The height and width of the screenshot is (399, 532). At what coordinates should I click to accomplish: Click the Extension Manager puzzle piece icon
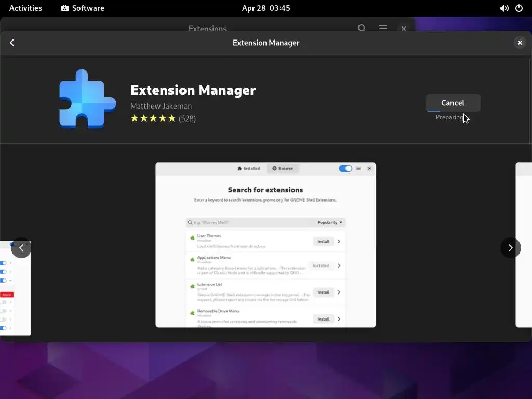pyautogui.click(x=87, y=99)
